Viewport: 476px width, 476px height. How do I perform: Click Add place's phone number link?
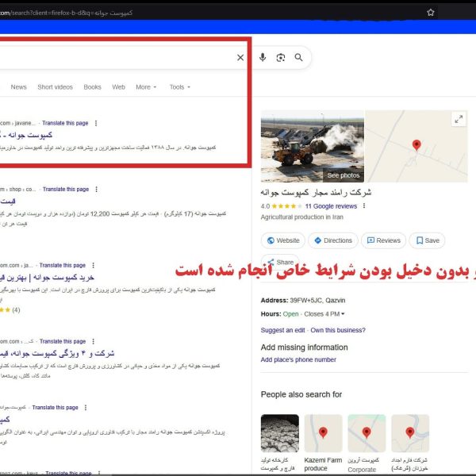tap(298, 359)
